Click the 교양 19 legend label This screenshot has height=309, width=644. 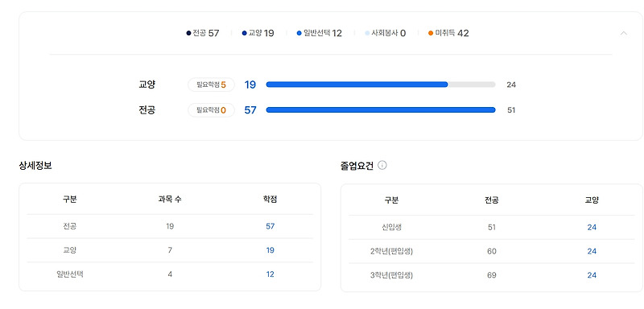261,33
